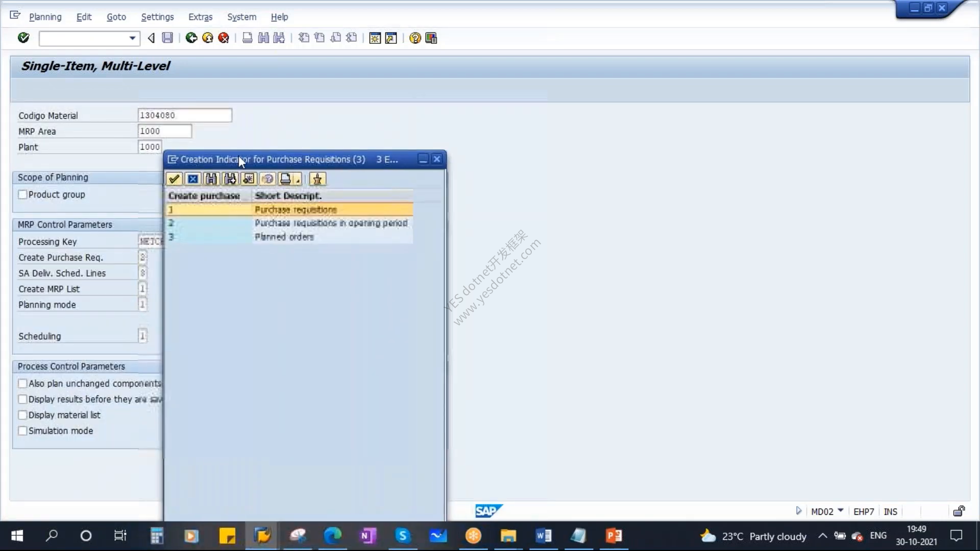
Task: Expand the command field dropdown arrow
Action: (132, 38)
